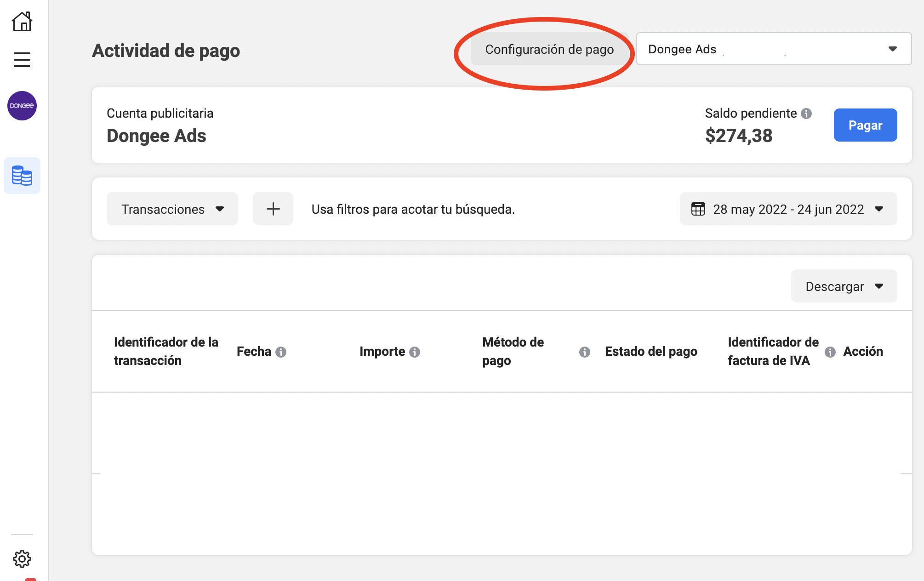Expand the Descargar dropdown
Image resolution: width=924 pixels, height=581 pixels.
point(844,286)
